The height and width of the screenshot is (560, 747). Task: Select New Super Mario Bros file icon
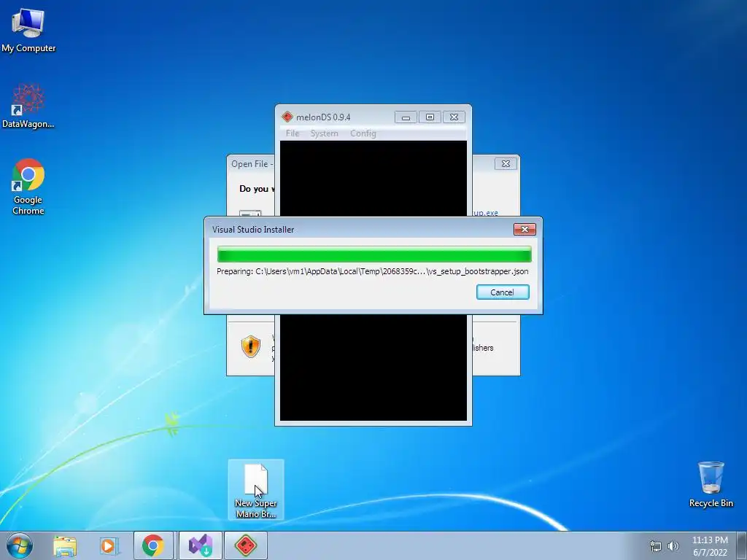click(x=256, y=491)
